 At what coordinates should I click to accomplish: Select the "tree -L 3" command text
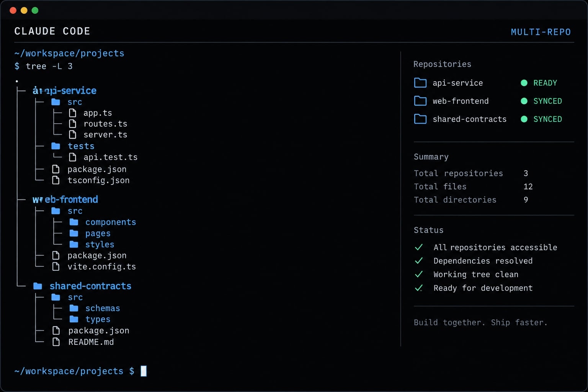pyautogui.click(x=49, y=66)
